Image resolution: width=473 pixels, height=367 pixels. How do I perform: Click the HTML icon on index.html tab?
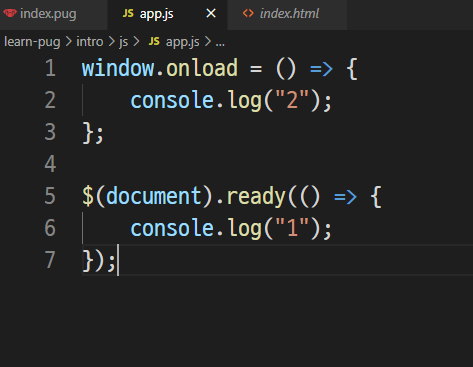click(248, 13)
